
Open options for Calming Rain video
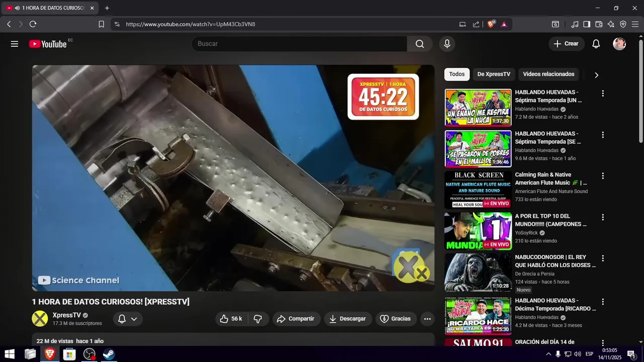[603, 176]
